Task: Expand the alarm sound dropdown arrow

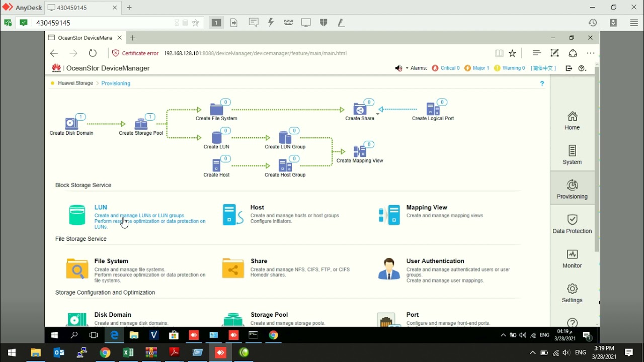Action: pyautogui.click(x=407, y=68)
